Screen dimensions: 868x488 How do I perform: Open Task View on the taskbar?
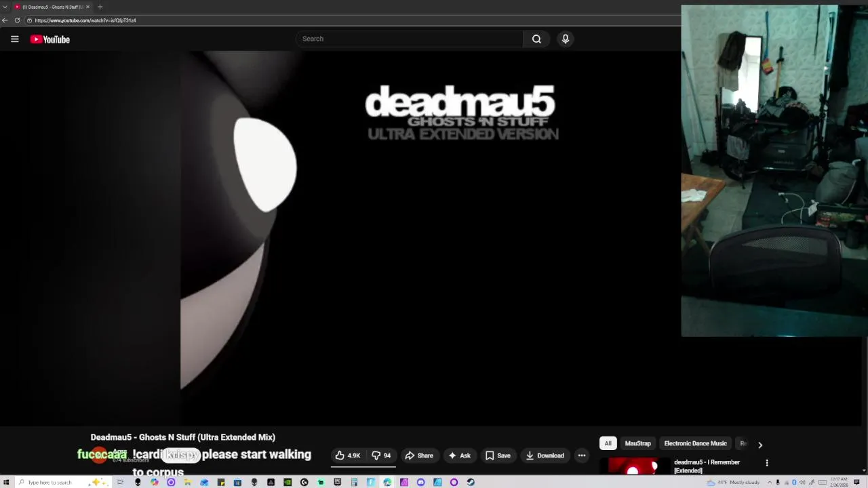[x=121, y=483]
